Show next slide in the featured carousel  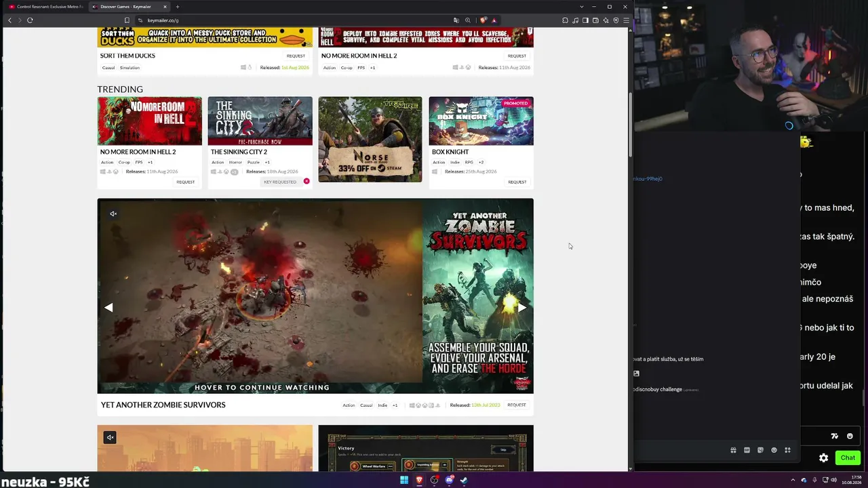pyautogui.click(x=522, y=307)
